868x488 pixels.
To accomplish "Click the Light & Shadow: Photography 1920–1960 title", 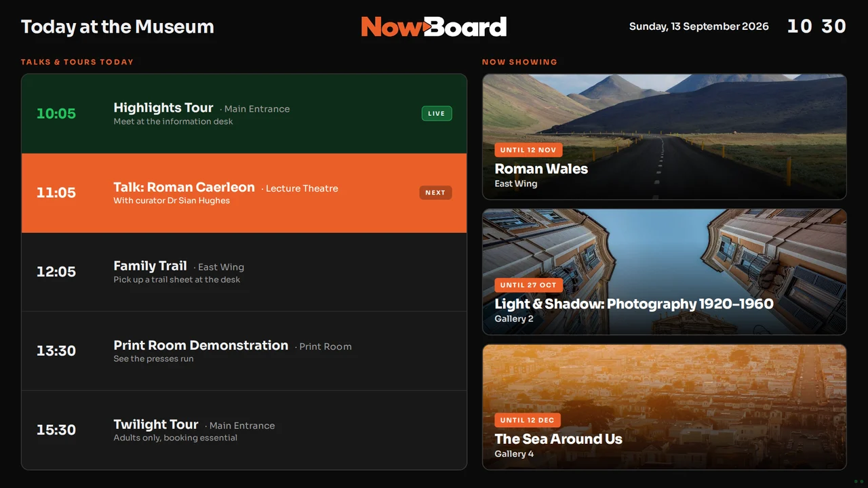I will [634, 304].
